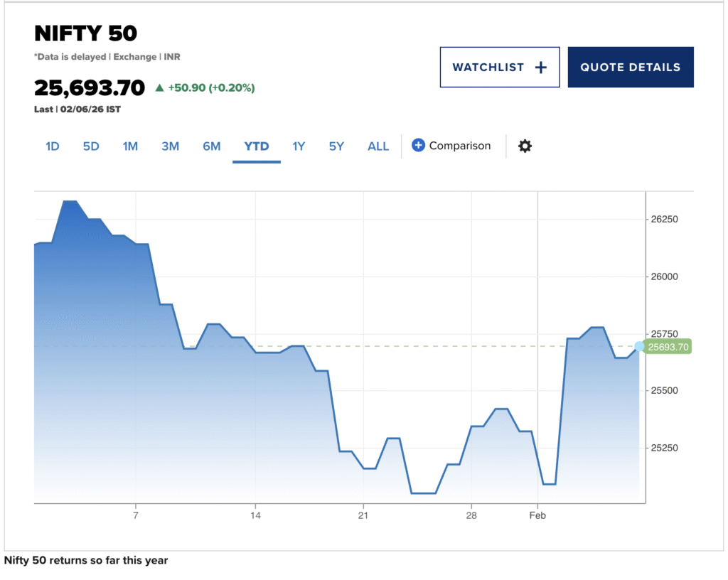Show ALL time chart range

point(378,146)
